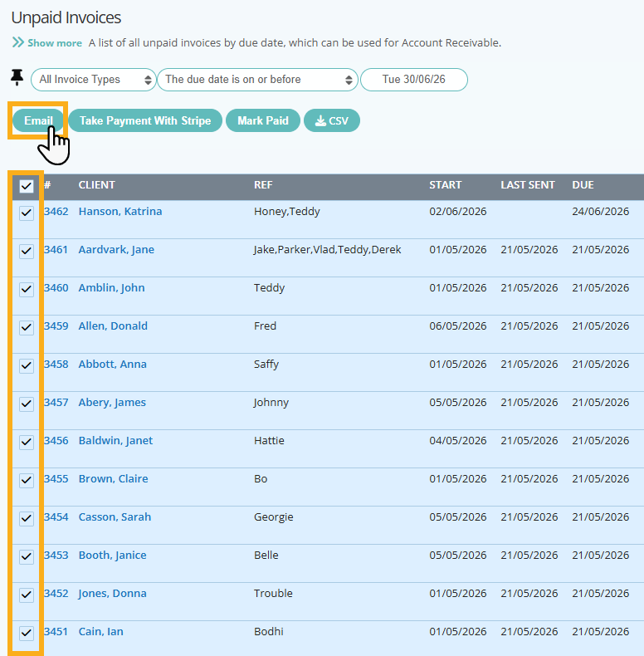644x656 pixels.
Task: Uncheck invoice 3452 Jones, Donna checkbox
Action: point(27,595)
